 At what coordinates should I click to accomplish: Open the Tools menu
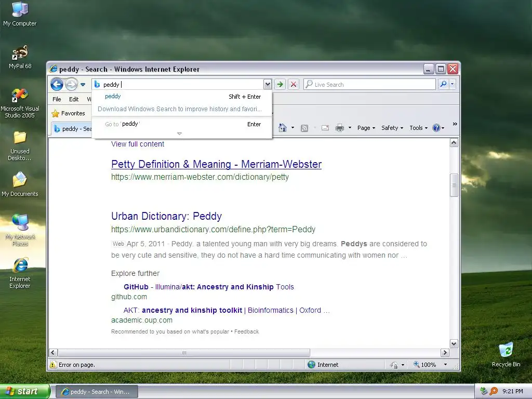tap(418, 128)
